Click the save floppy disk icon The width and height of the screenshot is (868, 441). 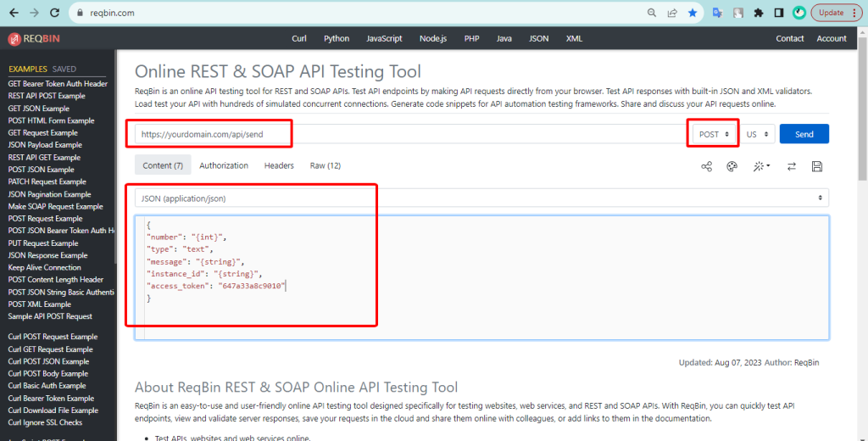pyautogui.click(x=817, y=166)
